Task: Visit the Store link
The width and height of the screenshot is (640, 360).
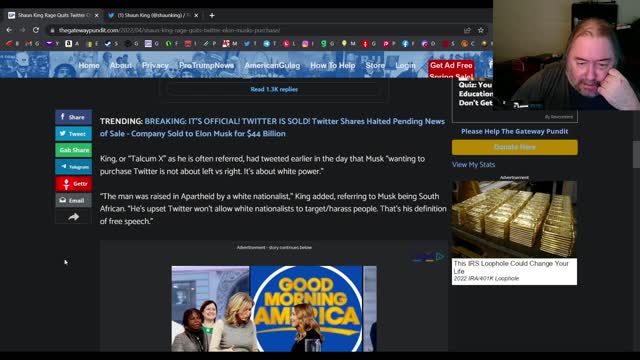Action: tap(375, 65)
